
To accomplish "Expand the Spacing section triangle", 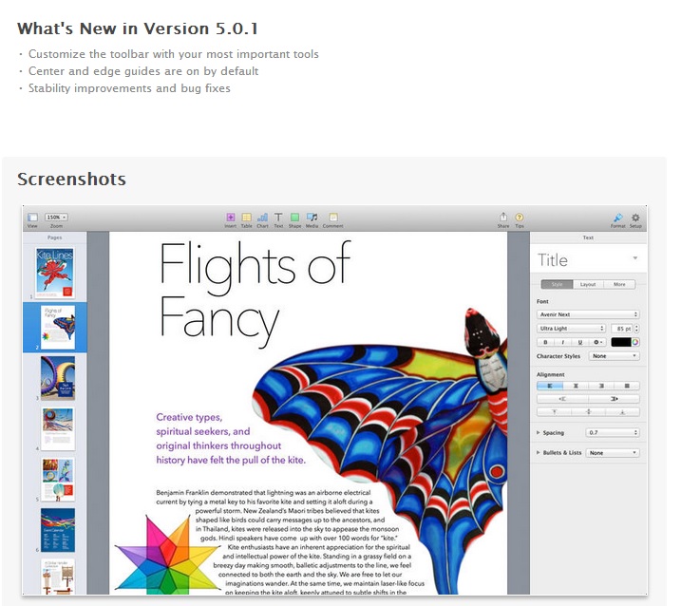I will click(x=539, y=432).
